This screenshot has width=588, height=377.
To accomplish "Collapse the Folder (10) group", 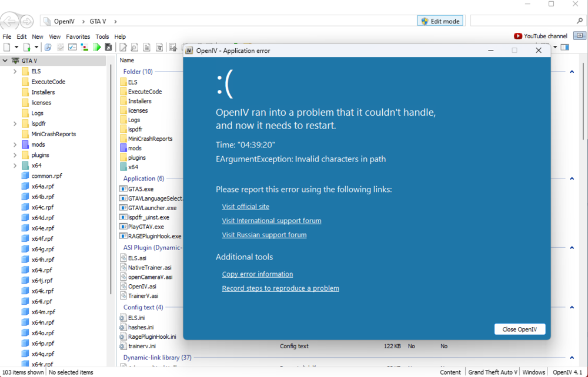I will click(x=572, y=72).
